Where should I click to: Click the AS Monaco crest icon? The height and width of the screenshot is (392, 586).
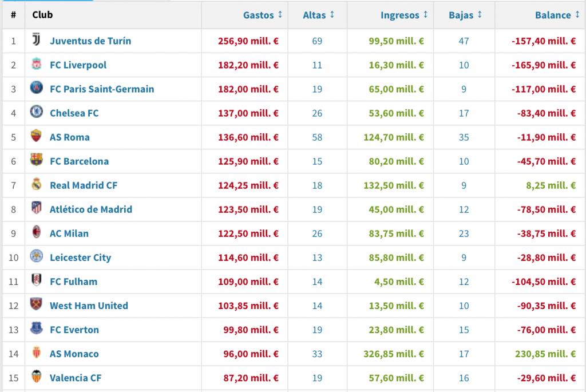coord(36,353)
